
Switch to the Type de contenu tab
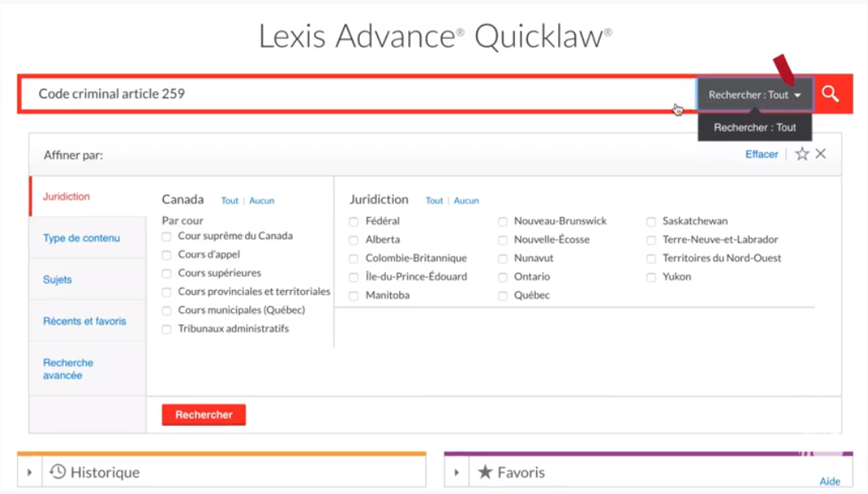tap(81, 238)
